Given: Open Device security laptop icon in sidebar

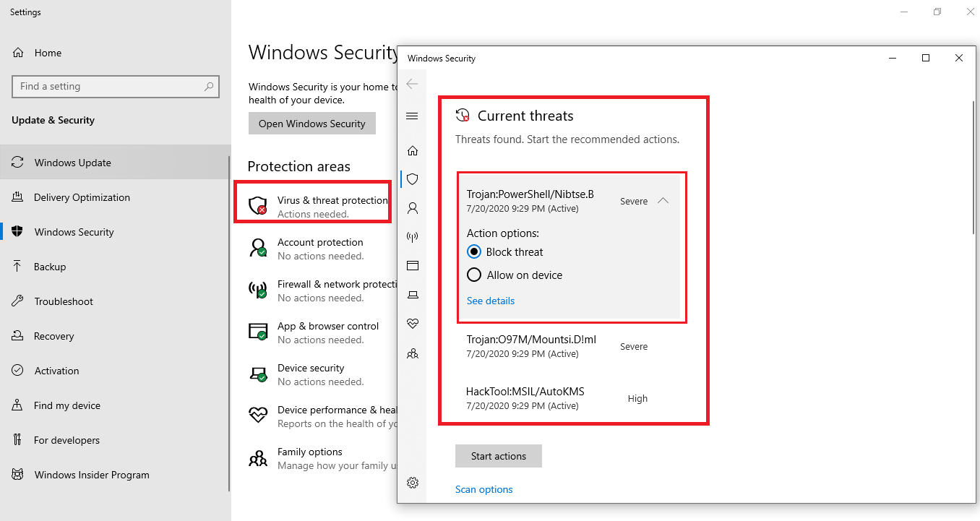Looking at the screenshot, I should pos(413,295).
